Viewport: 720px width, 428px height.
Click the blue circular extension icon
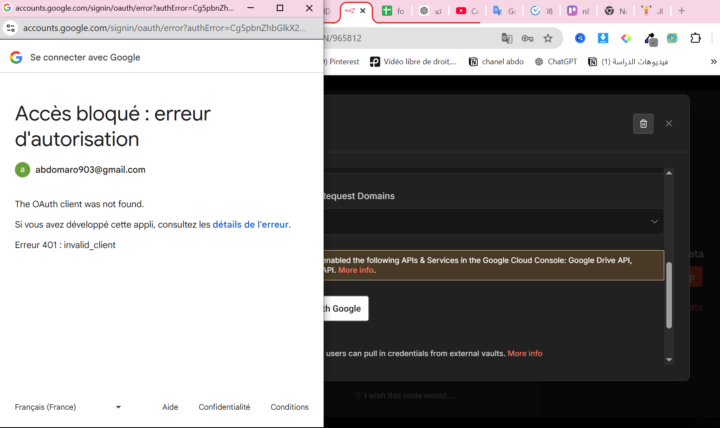[x=580, y=38]
